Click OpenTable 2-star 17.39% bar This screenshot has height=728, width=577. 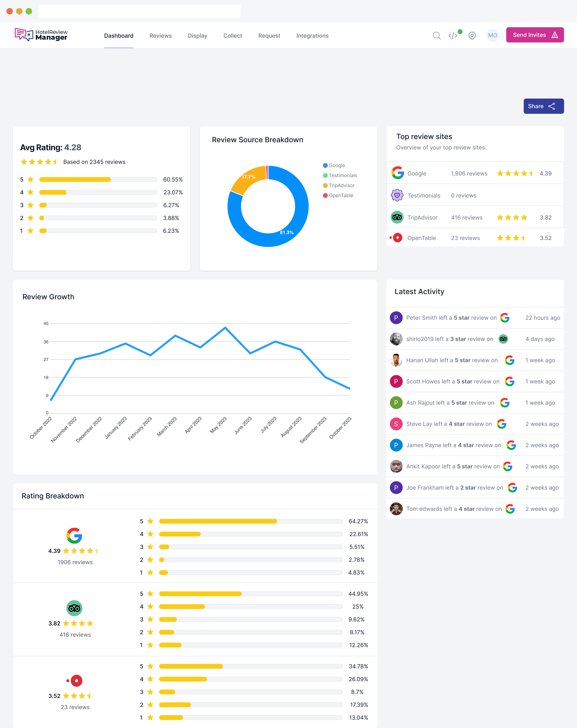point(250,705)
